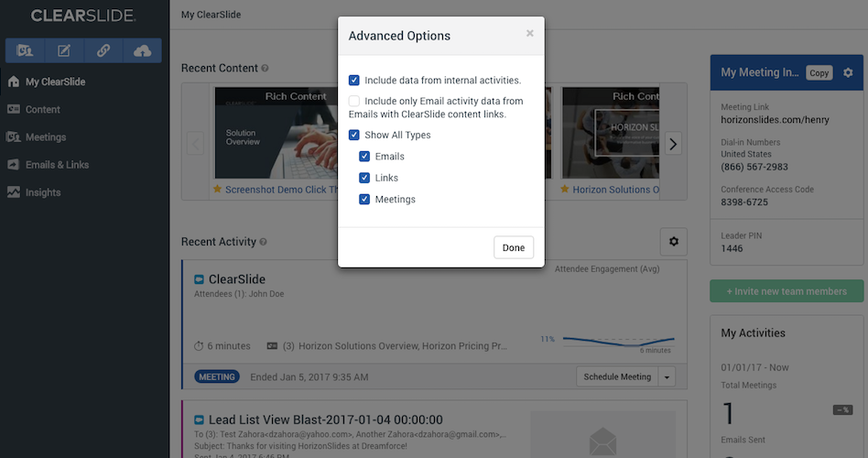868x458 pixels.
Task: Click the presentations count slides icon
Action: [272, 346]
